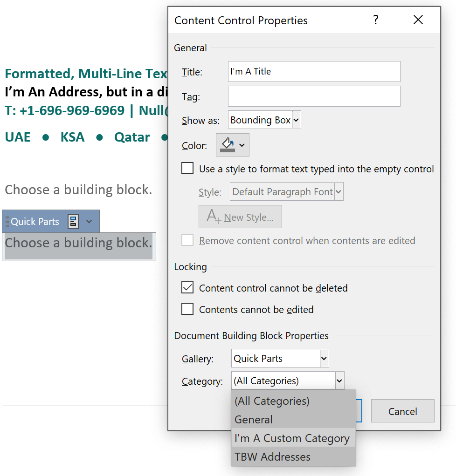
Task: Open the Quick Parts chevron in the document
Action: point(89,221)
